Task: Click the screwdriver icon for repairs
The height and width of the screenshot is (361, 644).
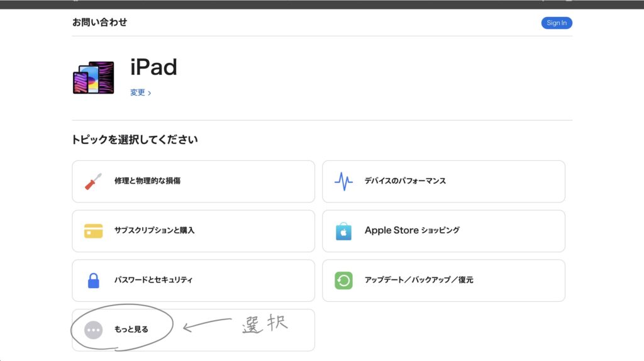Action: pyautogui.click(x=93, y=182)
